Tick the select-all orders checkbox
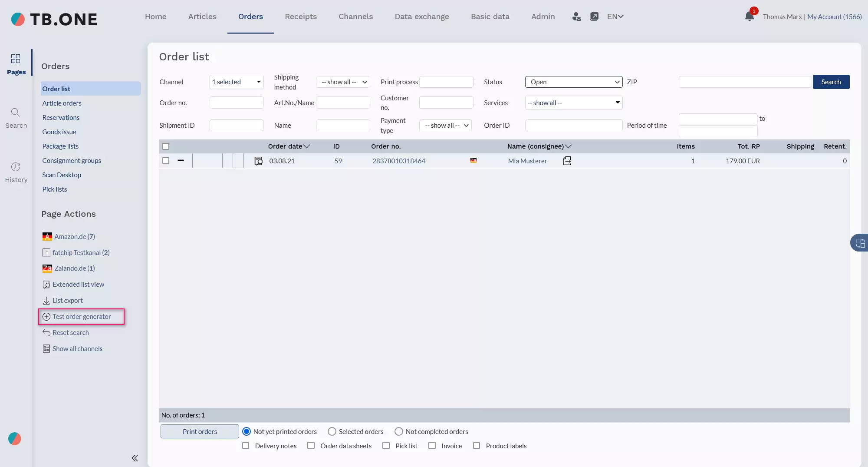 166,146
